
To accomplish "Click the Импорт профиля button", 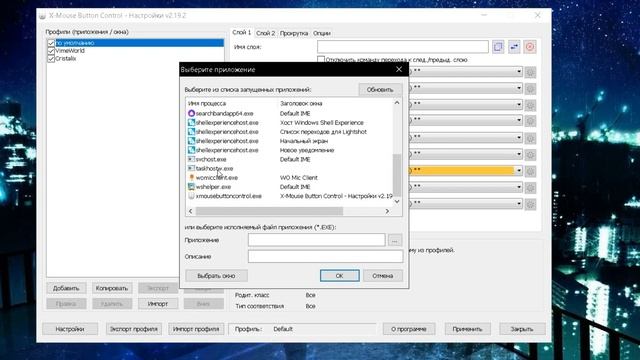I will click(x=196, y=329).
